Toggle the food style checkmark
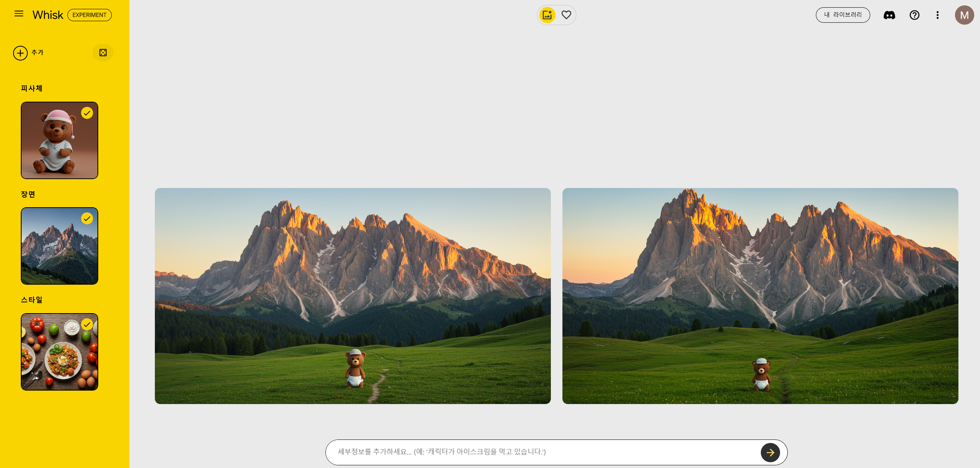The width and height of the screenshot is (980, 468). (x=87, y=324)
